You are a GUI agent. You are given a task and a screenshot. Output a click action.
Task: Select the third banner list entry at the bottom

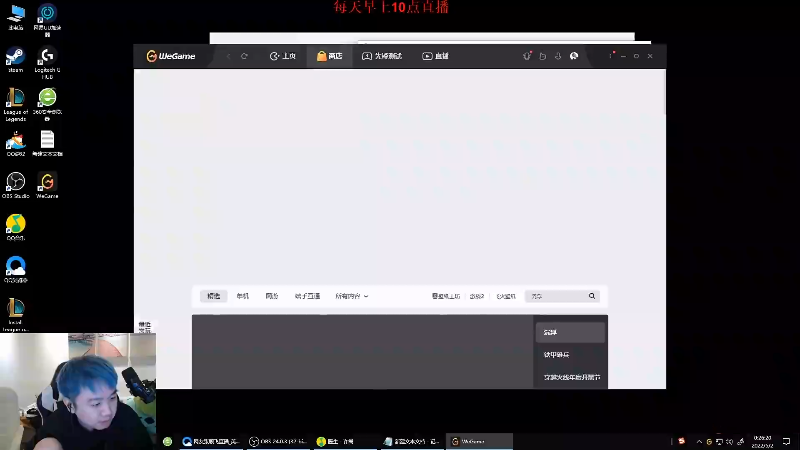pyautogui.click(x=570, y=378)
